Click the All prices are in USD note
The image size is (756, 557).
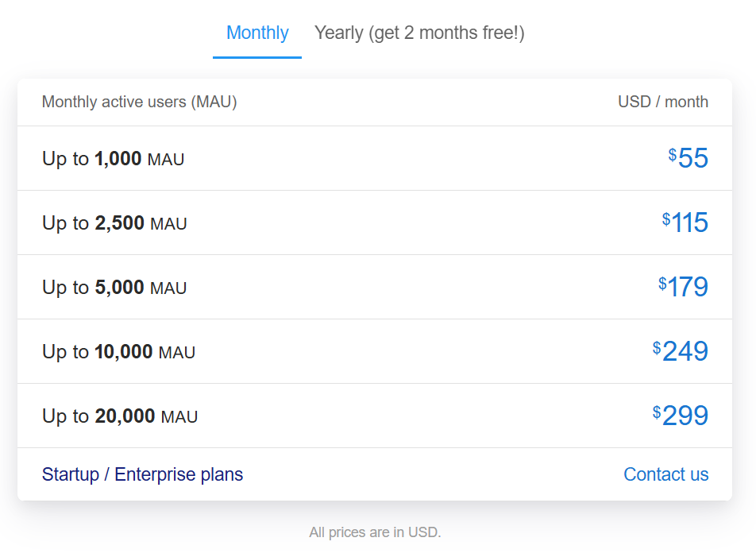tap(375, 532)
